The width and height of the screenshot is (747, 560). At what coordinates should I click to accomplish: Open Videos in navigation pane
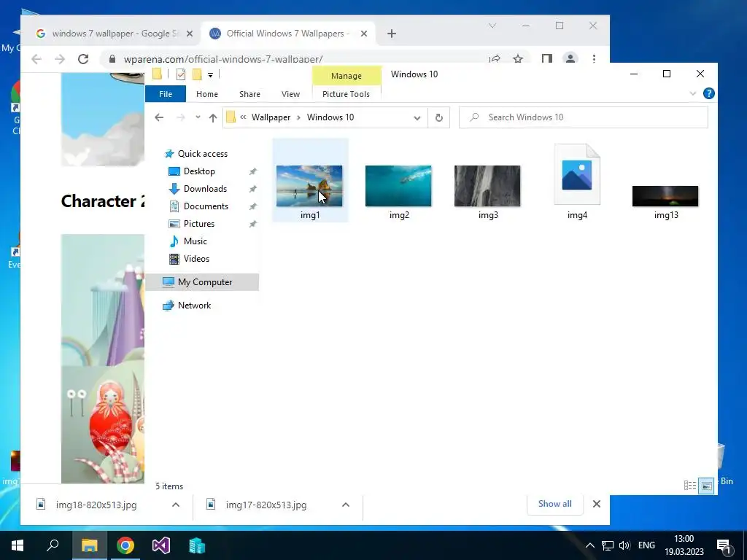(x=196, y=259)
